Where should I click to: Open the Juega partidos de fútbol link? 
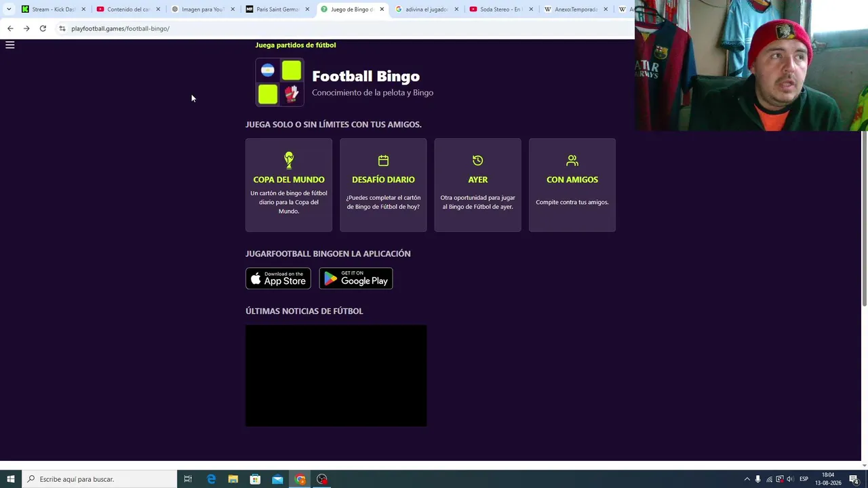click(296, 45)
